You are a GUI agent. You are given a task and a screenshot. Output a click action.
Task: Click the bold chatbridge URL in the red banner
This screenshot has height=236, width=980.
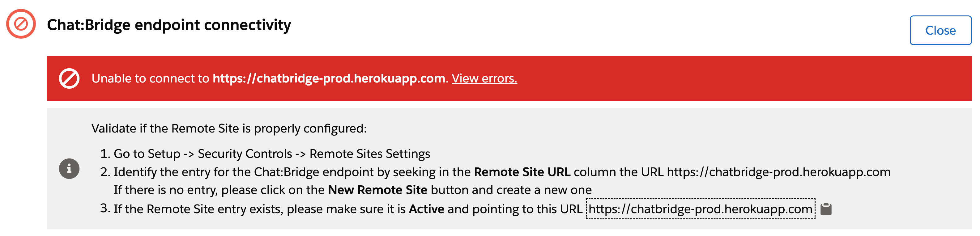pos(329,79)
